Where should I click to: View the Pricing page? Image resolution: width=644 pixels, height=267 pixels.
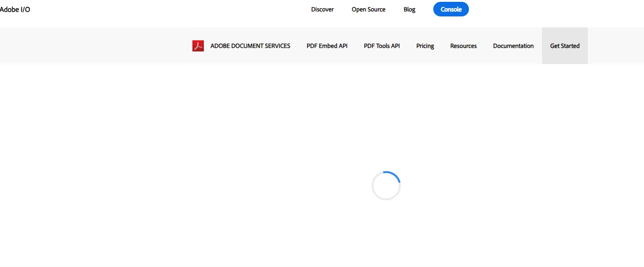point(425,46)
